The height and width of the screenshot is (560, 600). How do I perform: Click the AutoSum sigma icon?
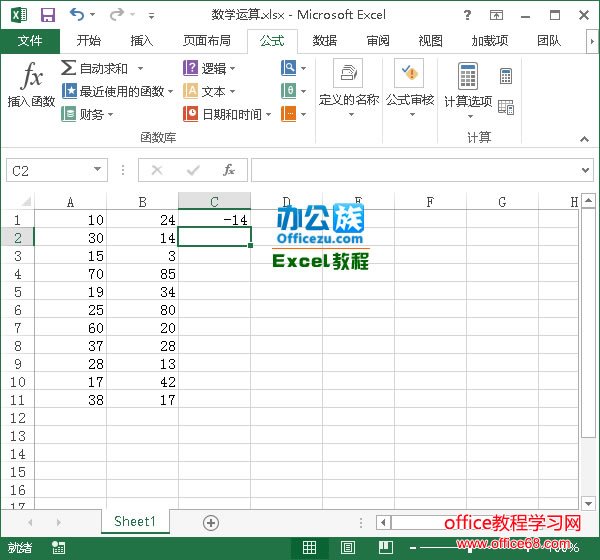point(68,68)
